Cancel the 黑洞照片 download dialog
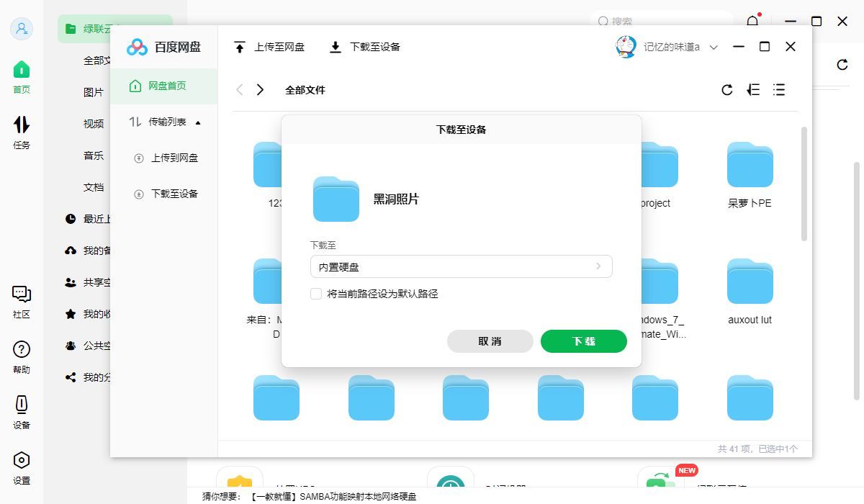Screen dimensions: 864x504 click(x=490, y=341)
